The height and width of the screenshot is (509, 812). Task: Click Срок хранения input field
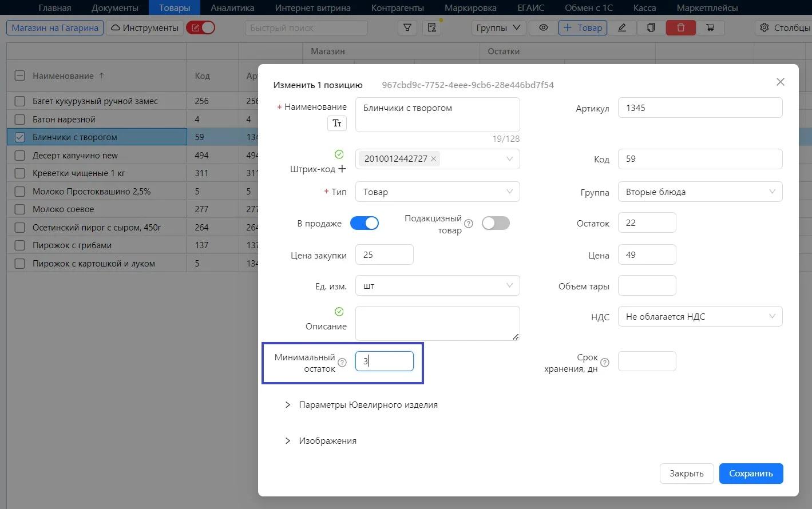(647, 361)
